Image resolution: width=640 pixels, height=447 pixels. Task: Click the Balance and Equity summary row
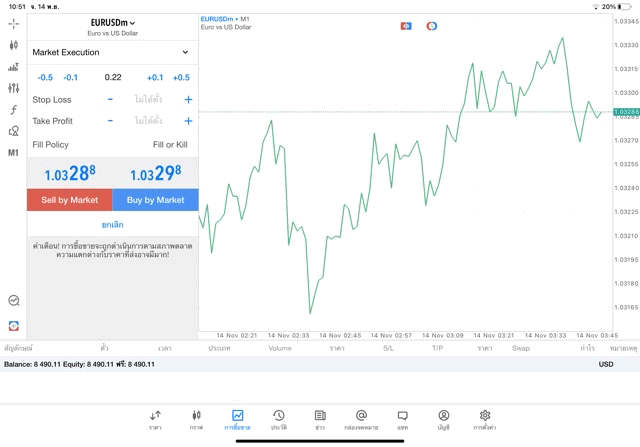click(x=320, y=364)
